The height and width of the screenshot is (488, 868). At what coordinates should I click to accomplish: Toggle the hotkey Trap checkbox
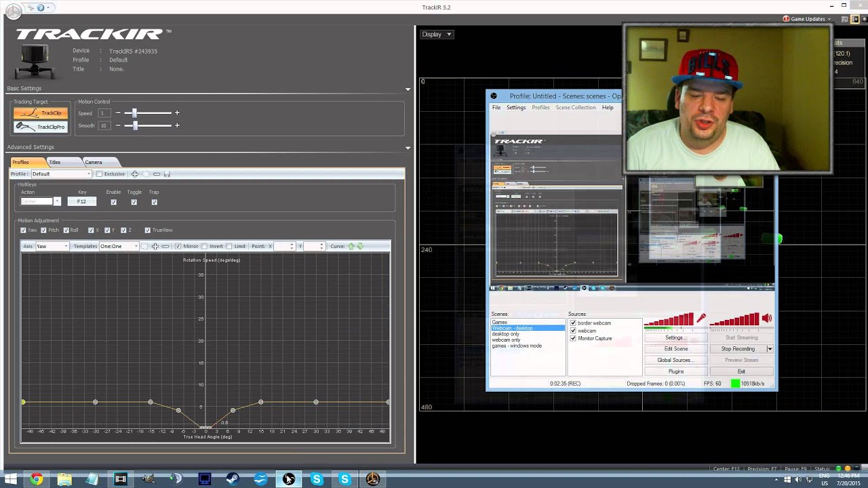tap(154, 202)
